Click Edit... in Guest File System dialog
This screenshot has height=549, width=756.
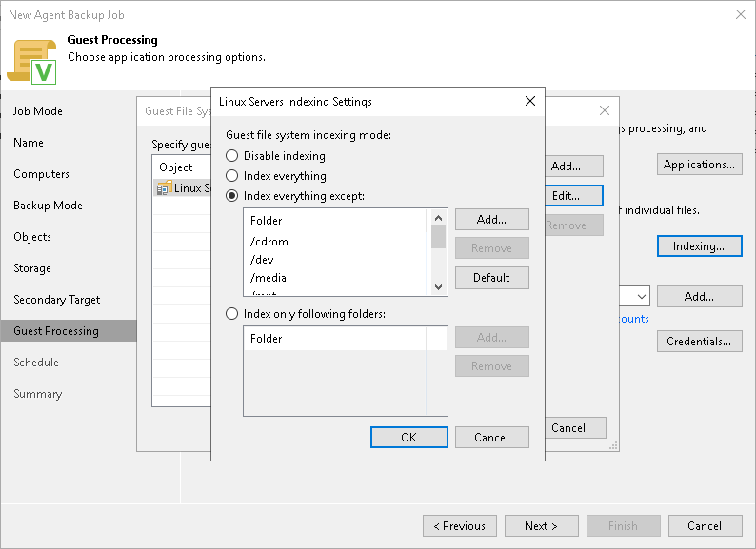(x=574, y=196)
